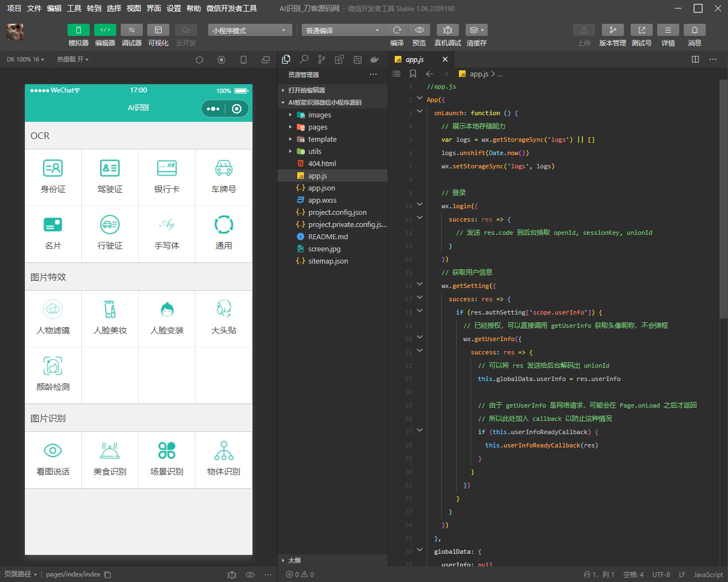Click the preview eye icon
The width and height of the screenshot is (728, 582).
[419, 30]
